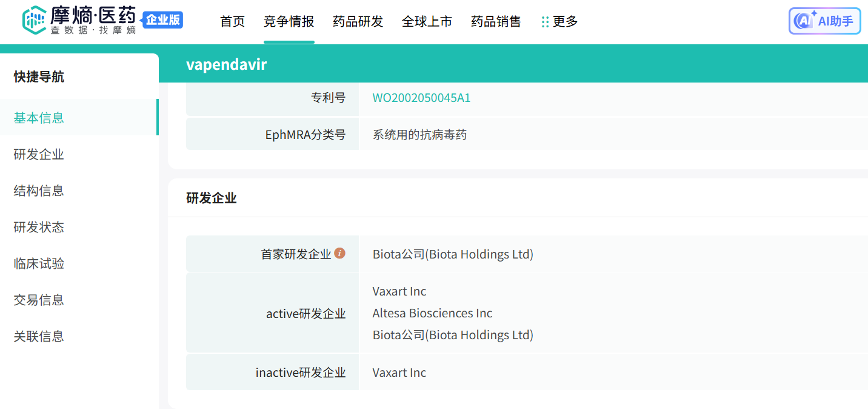
Task: Switch to the 全球上市 menu
Action: [x=427, y=22]
